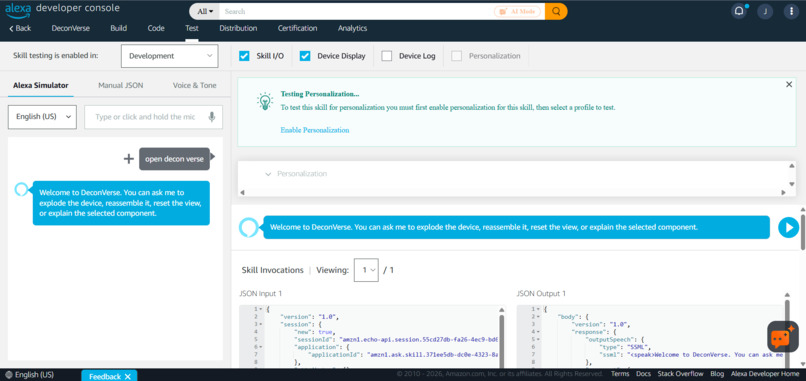
Task: Open the All search category dropdown
Action: tap(205, 11)
